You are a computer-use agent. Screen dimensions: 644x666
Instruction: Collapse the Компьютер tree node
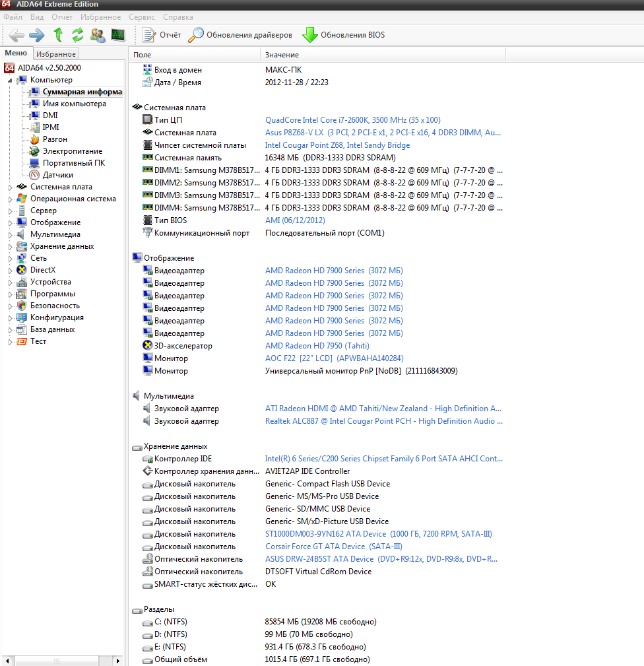point(10,81)
